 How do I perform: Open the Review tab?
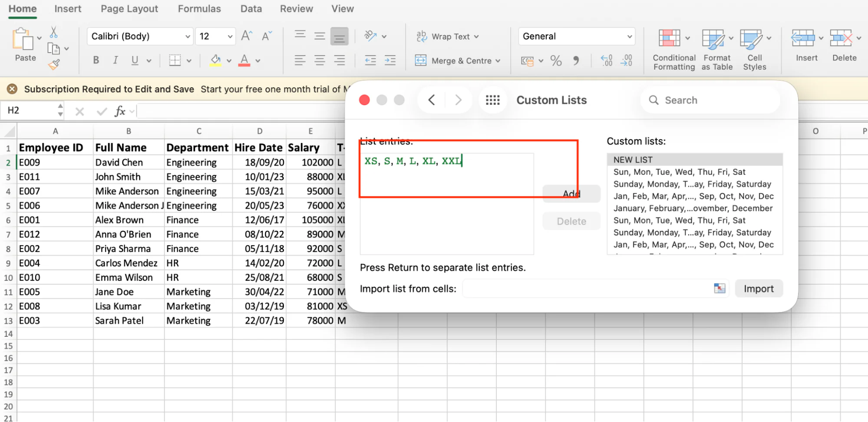pyautogui.click(x=297, y=9)
